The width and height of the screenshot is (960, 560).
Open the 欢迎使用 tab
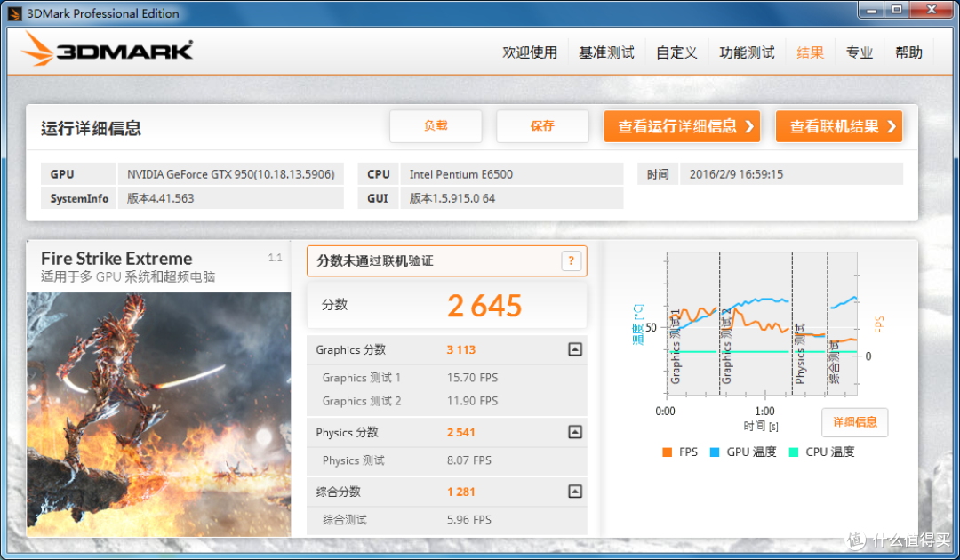530,52
